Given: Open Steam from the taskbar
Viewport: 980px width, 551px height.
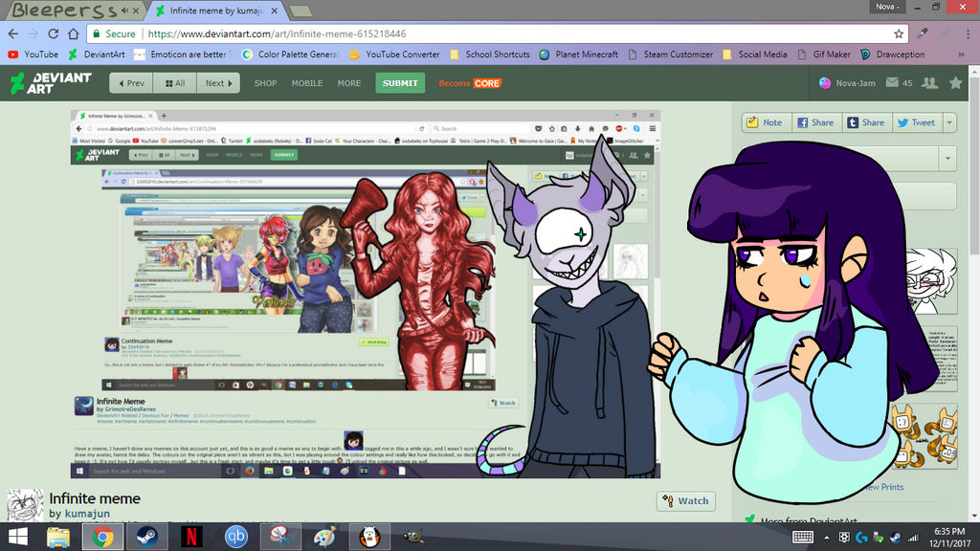Looking at the screenshot, I should pos(147,537).
